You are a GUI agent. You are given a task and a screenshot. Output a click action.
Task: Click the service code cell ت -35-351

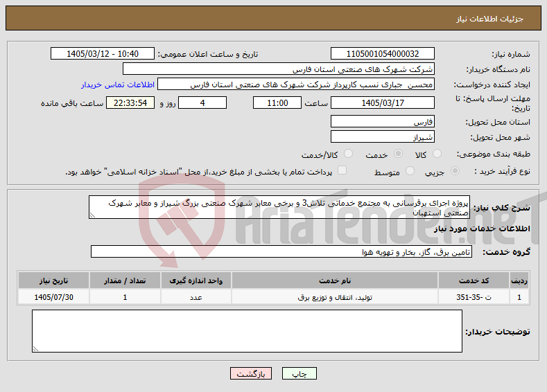coord(474,297)
